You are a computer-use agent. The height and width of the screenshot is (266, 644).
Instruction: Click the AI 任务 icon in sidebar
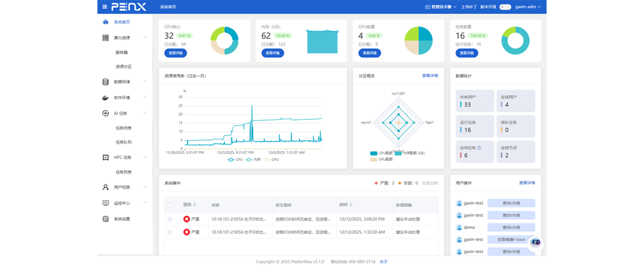[x=105, y=113]
